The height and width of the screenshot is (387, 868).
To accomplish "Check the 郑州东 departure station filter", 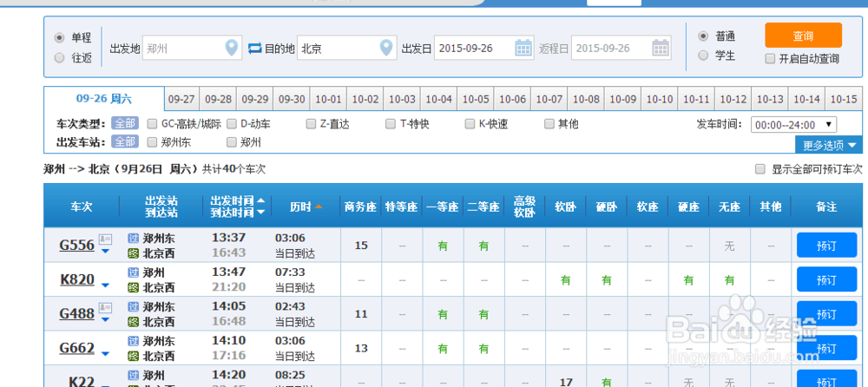I will [x=152, y=142].
